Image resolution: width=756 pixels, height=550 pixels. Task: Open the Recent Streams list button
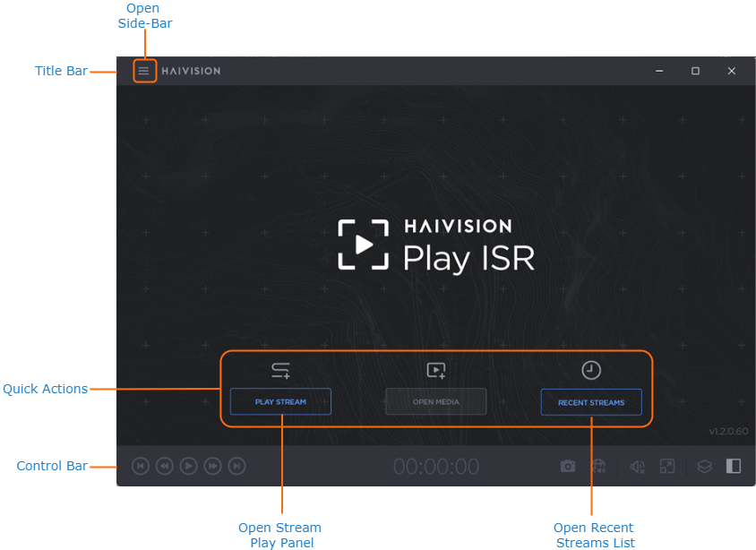pos(591,402)
